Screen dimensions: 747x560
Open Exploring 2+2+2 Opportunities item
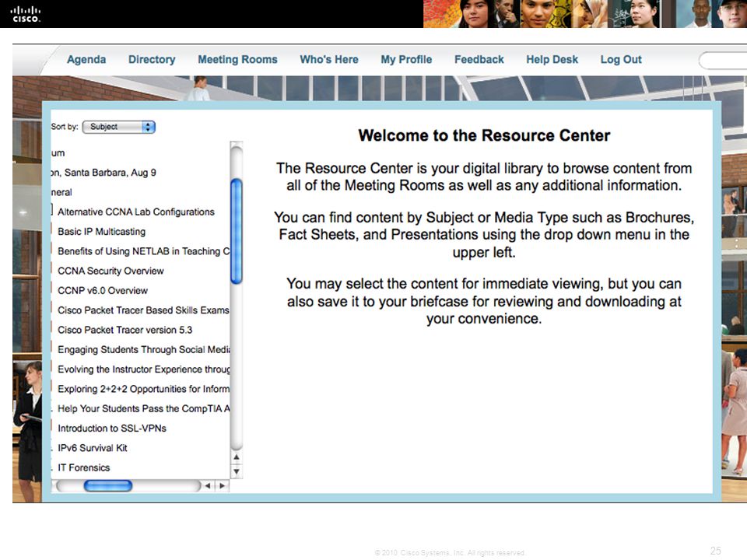point(143,389)
